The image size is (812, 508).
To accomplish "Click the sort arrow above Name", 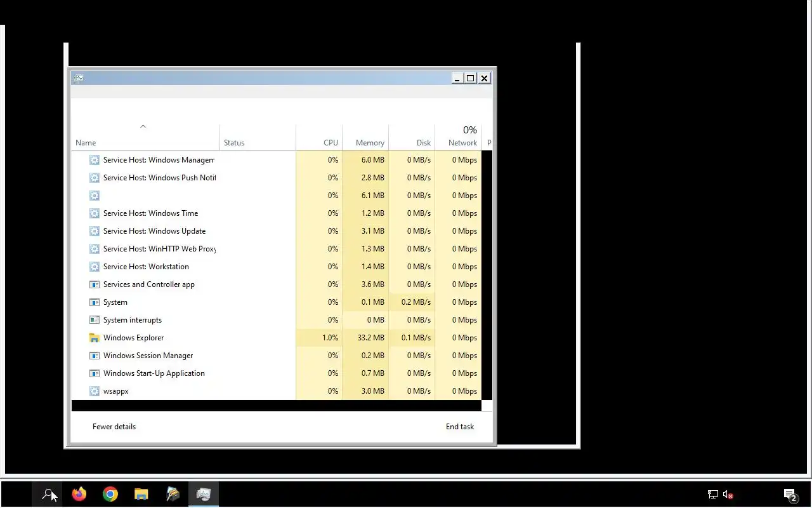I will 143,126.
